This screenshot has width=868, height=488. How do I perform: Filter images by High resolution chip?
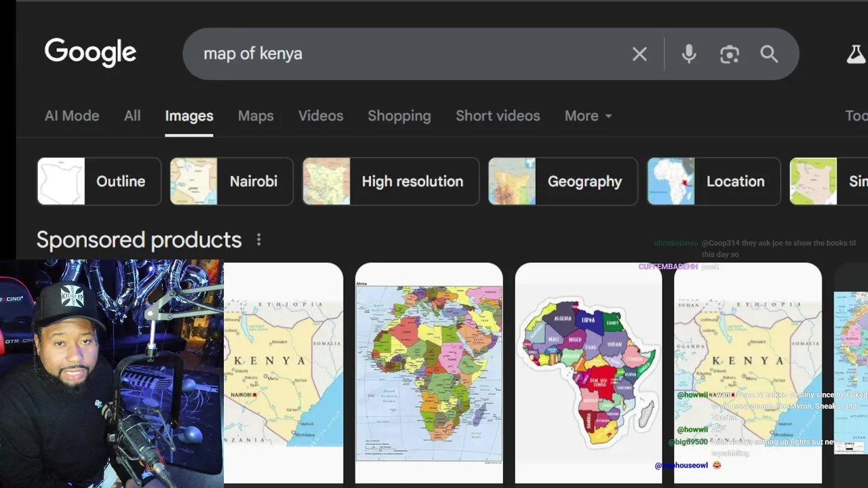click(391, 181)
